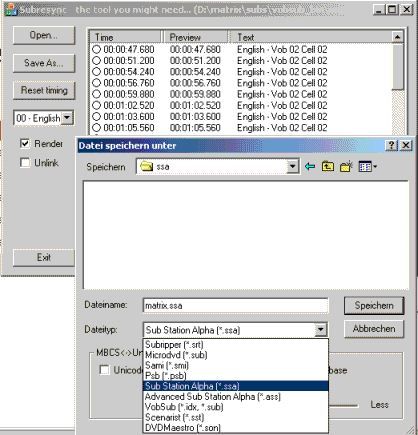Click the Subresync app title icon
Screen dimensions: 418x435
[11, 9]
